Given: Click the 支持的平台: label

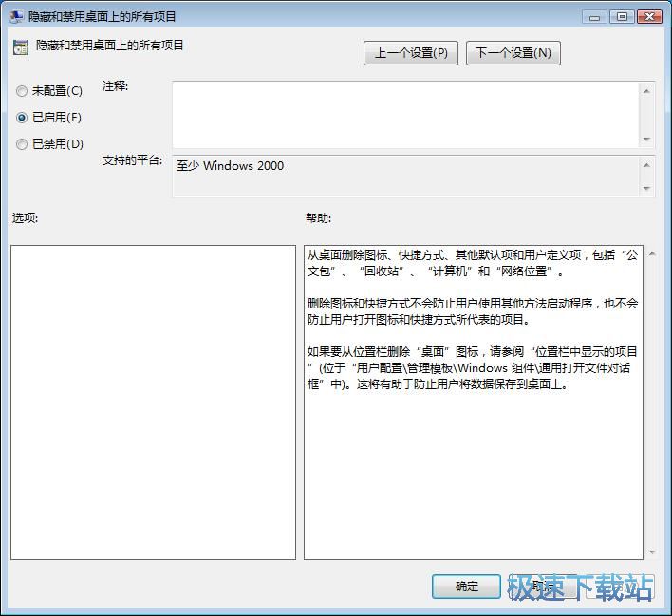Looking at the screenshot, I should tap(132, 160).
